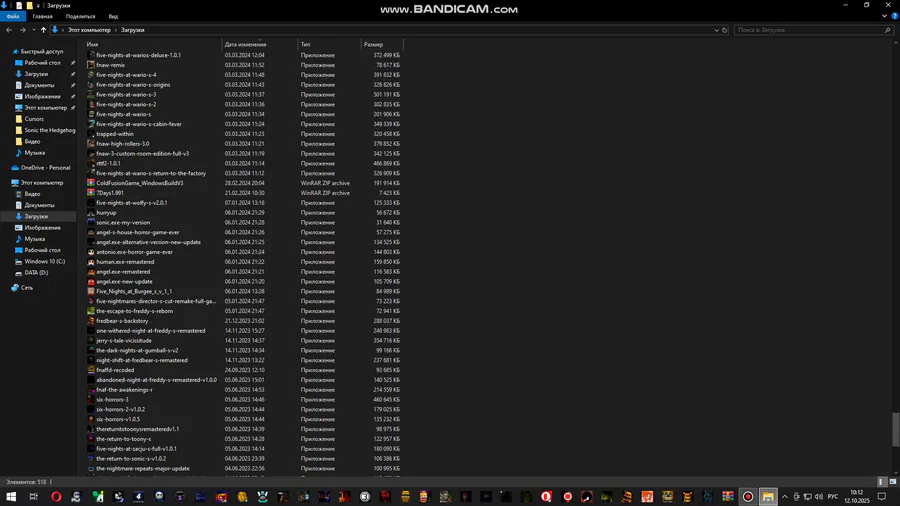Image resolution: width=900 pixels, height=506 pixels.
Task: Click breadcrumb chevron after Этот компьютер
Action: (115, 30)
